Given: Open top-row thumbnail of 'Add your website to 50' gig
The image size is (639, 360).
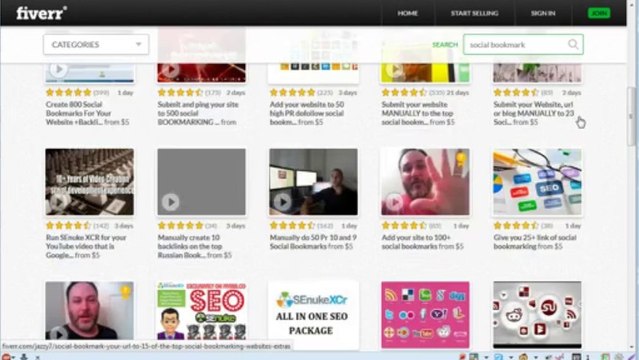Looking at the screenshot, I should click(x=313, y=73).
